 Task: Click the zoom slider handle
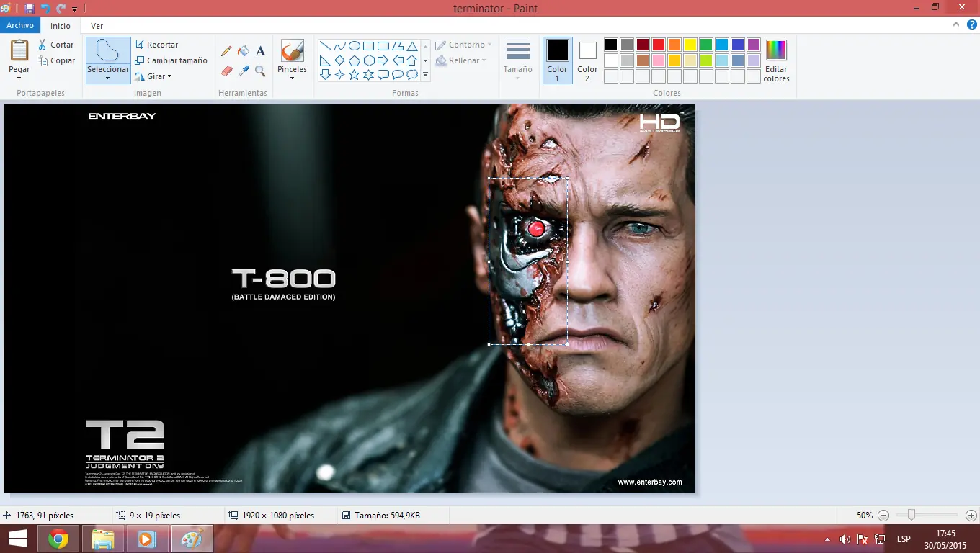coord(912,515)
